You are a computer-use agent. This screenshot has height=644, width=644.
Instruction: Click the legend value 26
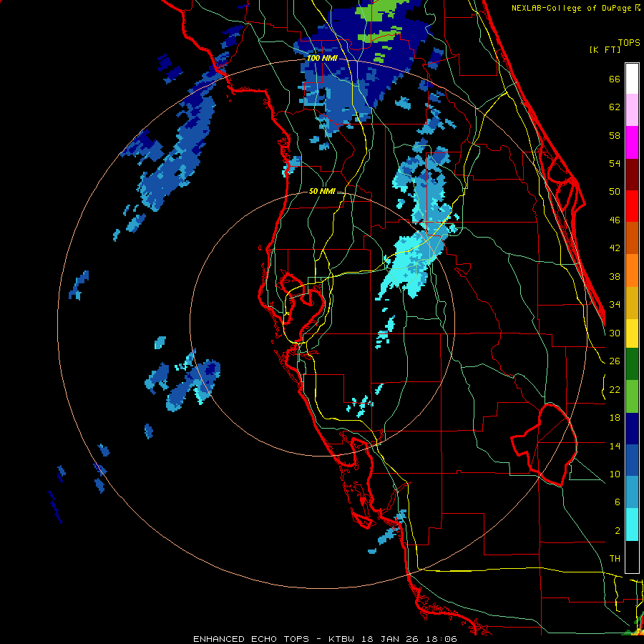[615, 361]
